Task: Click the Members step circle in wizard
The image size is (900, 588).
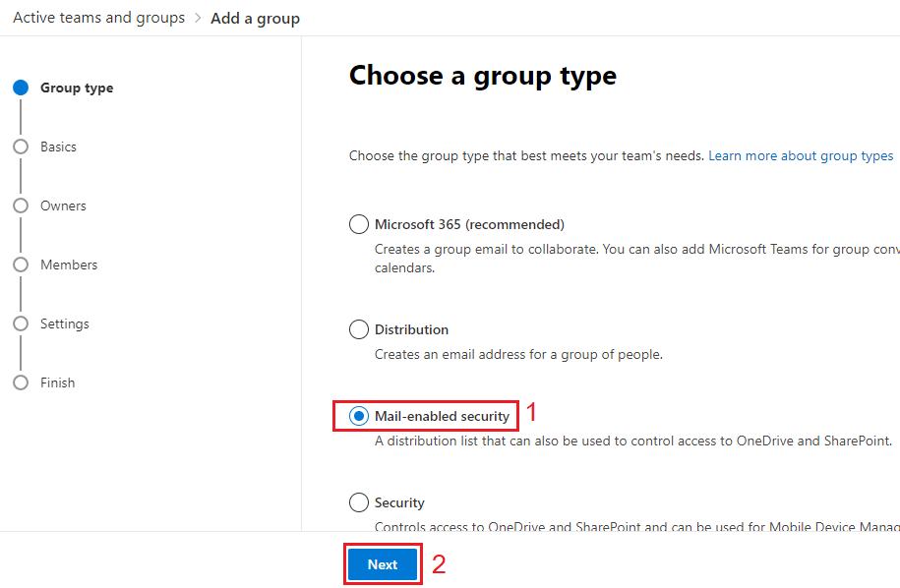Action: click(21, 265)
